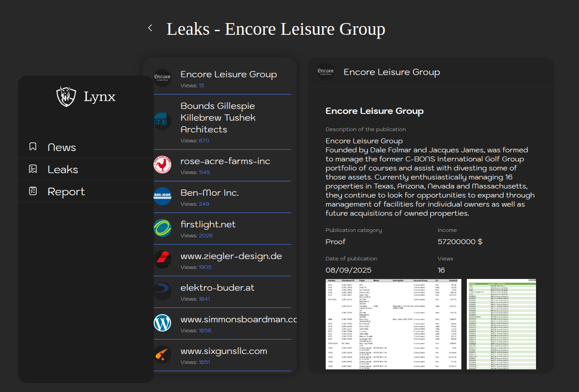Click the Leaks document icon

coord(33,169)
